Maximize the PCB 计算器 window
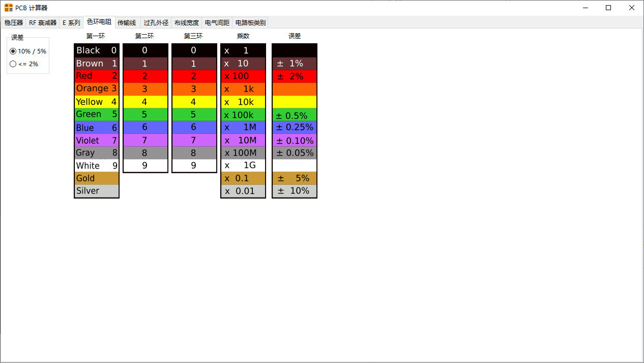 tap(608, 8)
